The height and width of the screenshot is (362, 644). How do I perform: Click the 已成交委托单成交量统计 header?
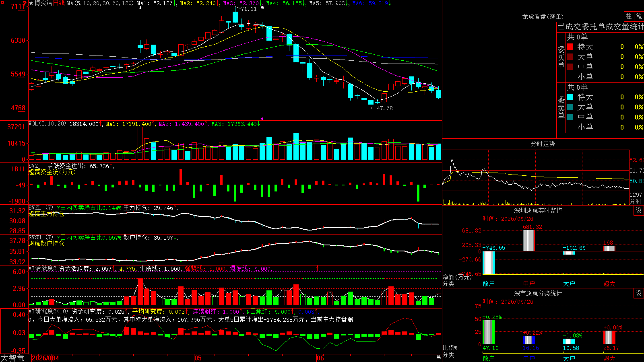tap(601, 27)
